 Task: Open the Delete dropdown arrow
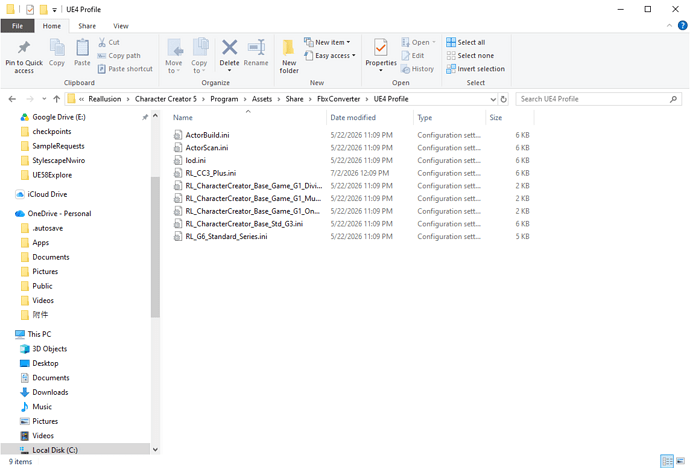[x=229, y=70]
